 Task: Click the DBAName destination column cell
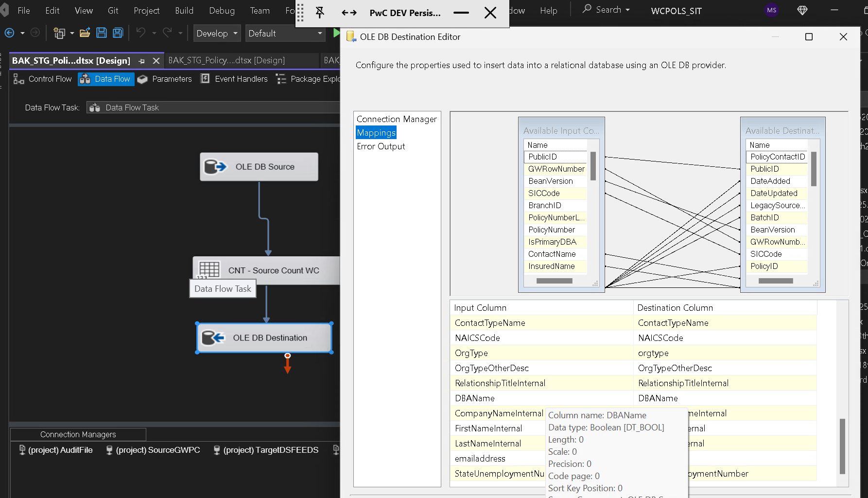coord(726,398)
